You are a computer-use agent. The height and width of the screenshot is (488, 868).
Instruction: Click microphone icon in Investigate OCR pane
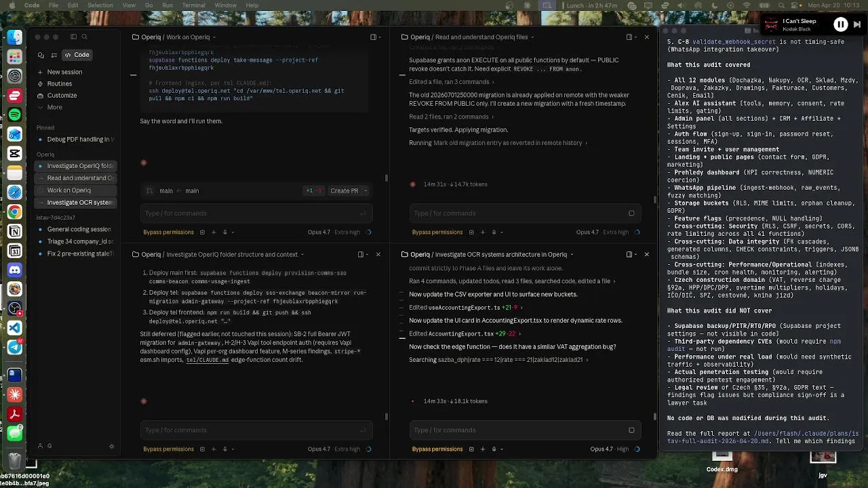pyautogui.click(x=494, y=449)
